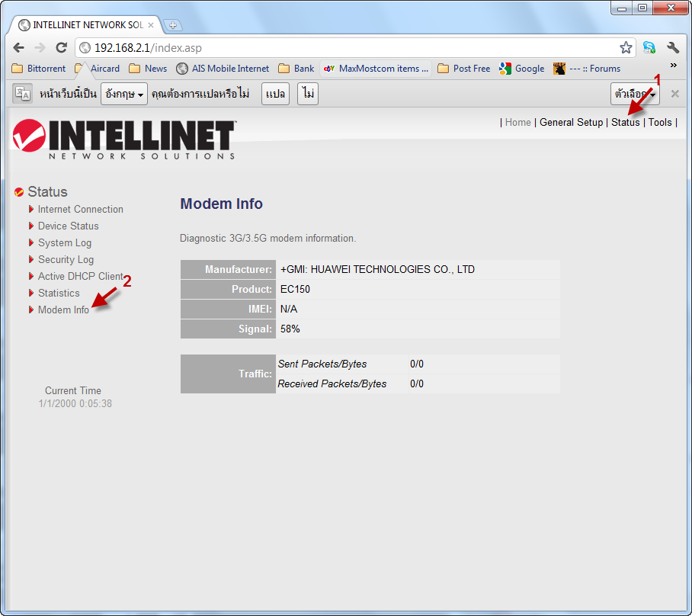Viewport: 692px width, 616px height.
Task: Click the Sent Packets/Bytes label
Action: click(x=322, y=364)
